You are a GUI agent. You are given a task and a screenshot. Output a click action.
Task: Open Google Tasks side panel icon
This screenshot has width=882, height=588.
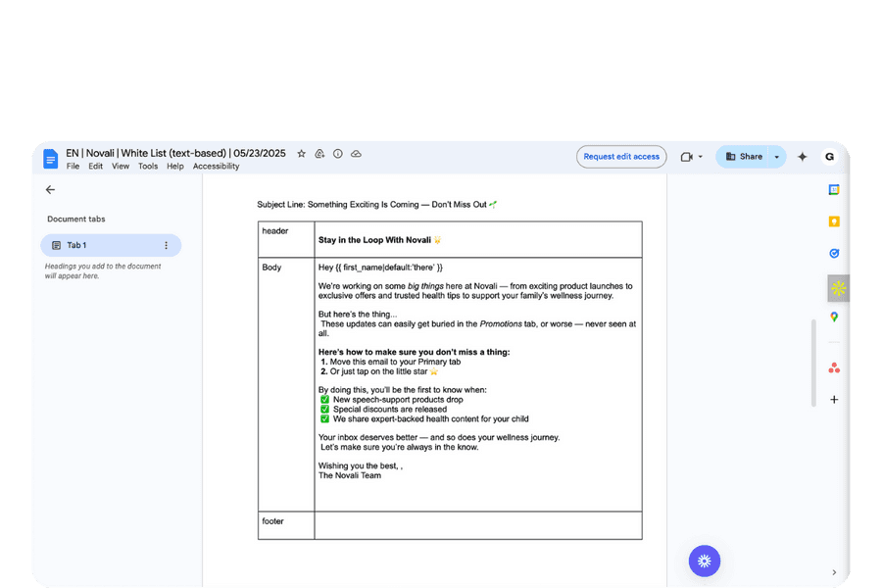pyautogui.click(x=834, y=253)
